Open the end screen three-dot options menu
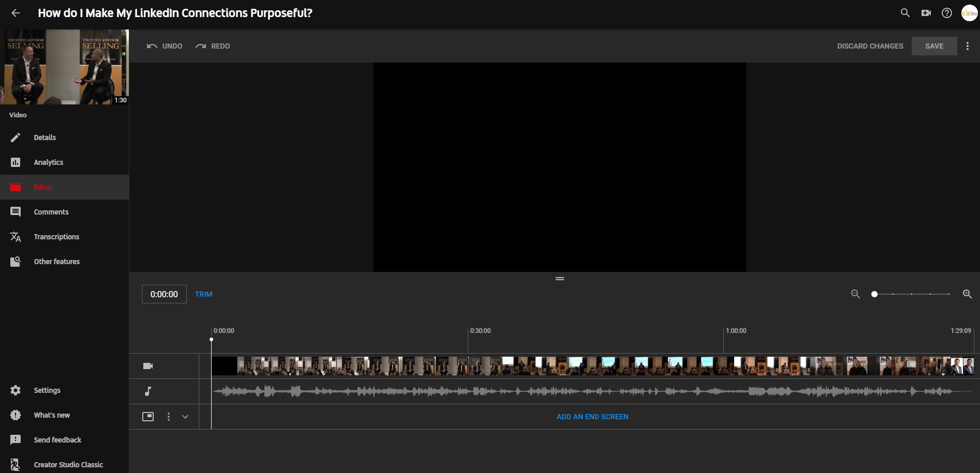This screenshot has height=473, width=980. coord(168,416)
